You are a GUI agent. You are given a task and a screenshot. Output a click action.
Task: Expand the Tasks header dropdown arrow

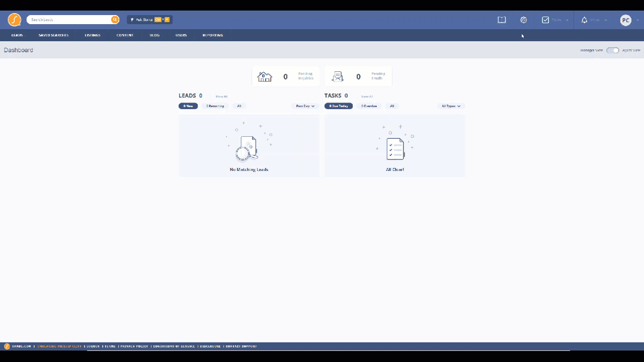pyautogui.click(x=568, y=21)
